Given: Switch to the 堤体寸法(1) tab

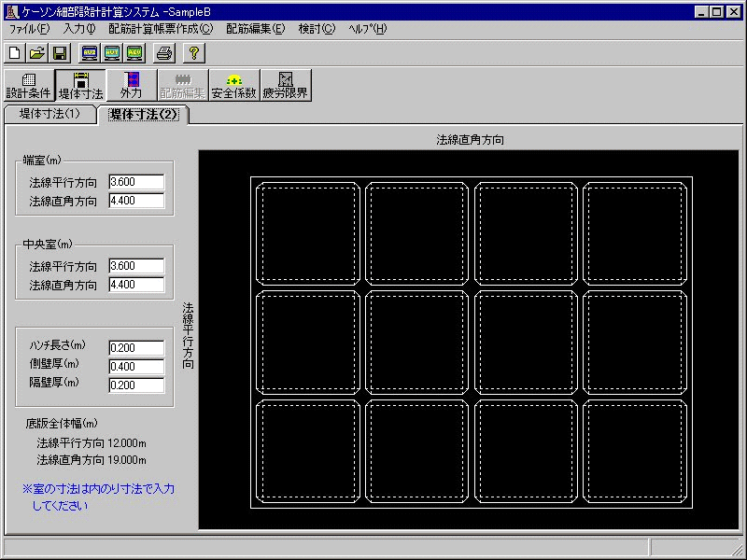Looking at the screenshot, I should tap(49, 114).
